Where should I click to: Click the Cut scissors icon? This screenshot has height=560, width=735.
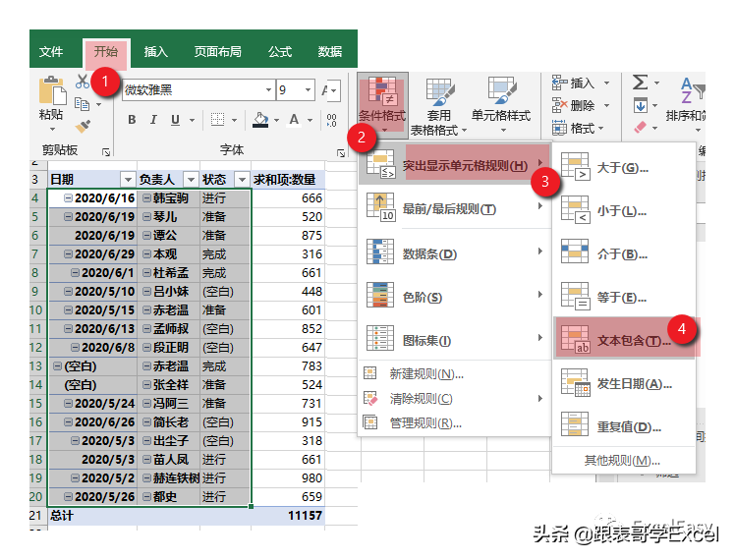(x=83, y=82)
